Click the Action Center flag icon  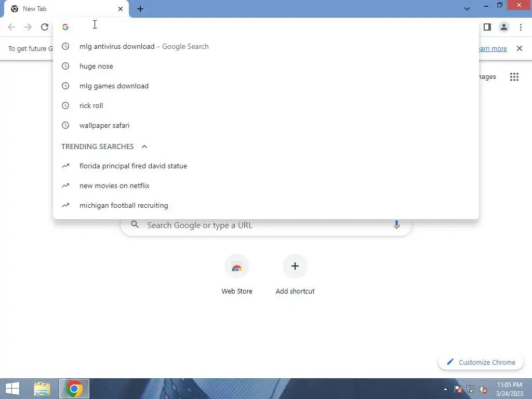pos(458,389)
